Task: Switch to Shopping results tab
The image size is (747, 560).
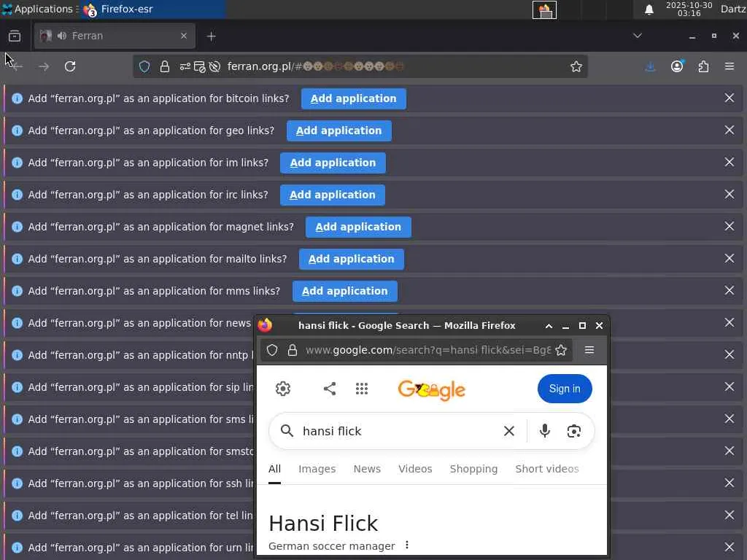Action: pos(473,469)
